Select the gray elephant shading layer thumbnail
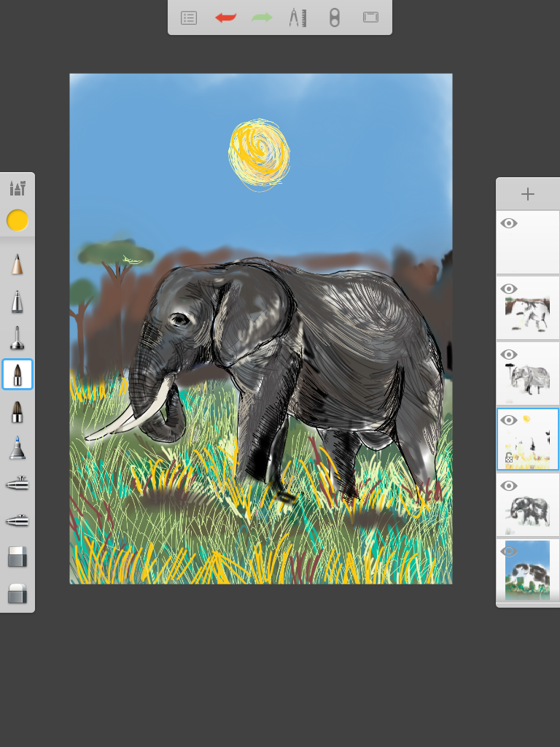 coord(528,505)
